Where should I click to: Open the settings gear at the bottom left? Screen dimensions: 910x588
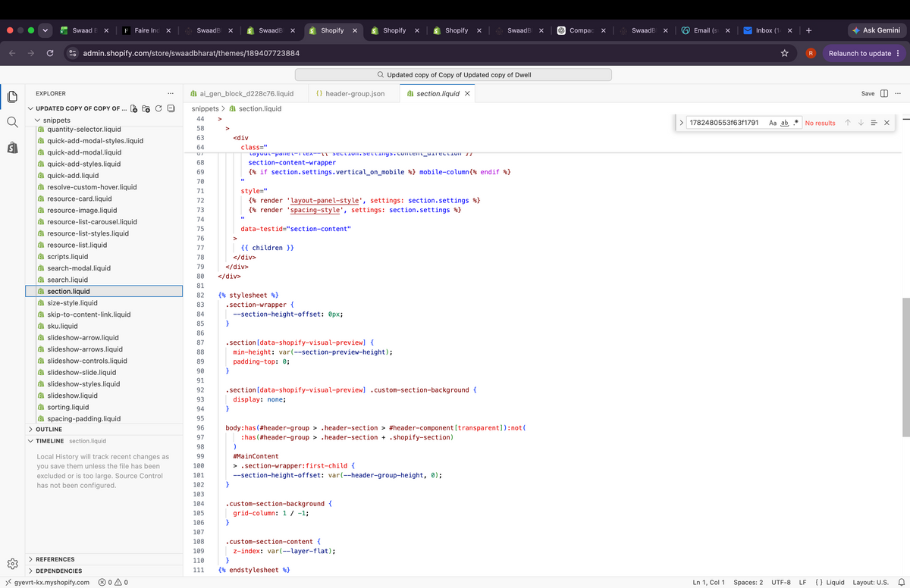(x=12, y=564)
